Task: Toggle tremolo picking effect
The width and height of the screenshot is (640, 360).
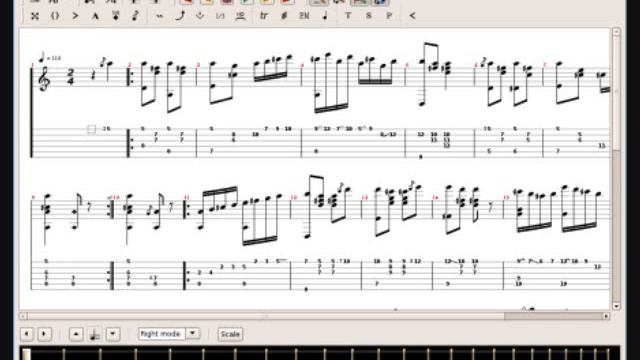Action: point(284,16)
